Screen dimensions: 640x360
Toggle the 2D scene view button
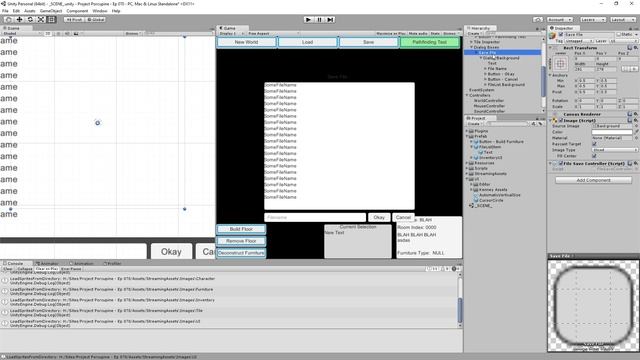point(48,33)
